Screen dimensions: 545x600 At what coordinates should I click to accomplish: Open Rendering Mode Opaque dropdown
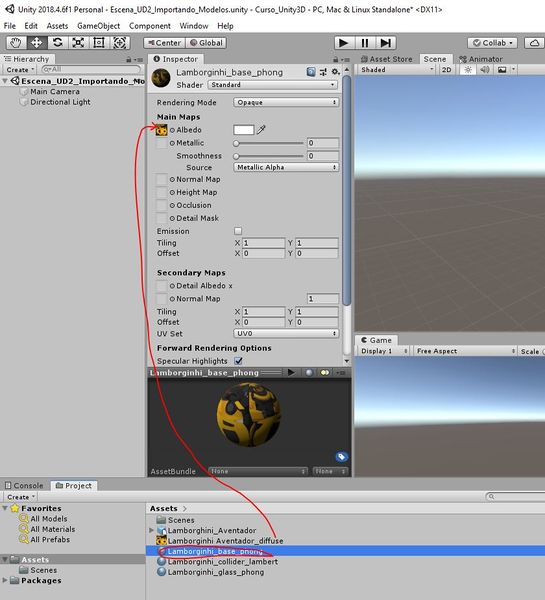coord(286,102)
